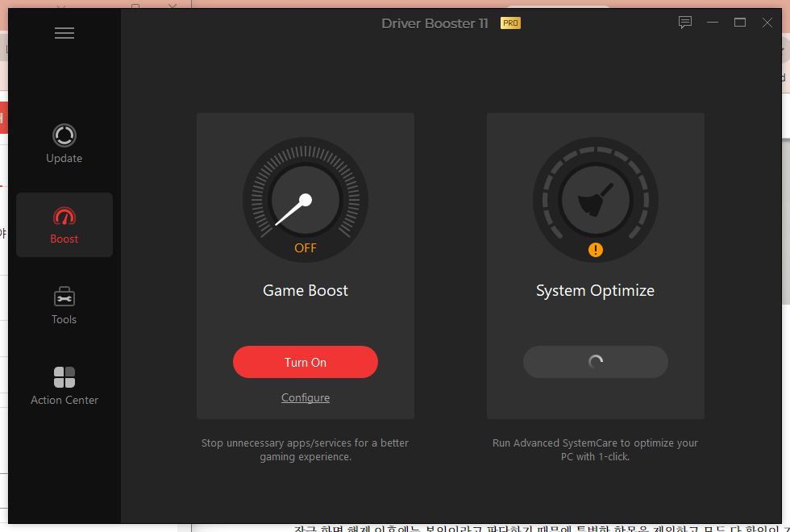Image resolution: width=790 pixels, height=532 pixels.
Task: Switch to the Update section
Action: pyautogui.click(x=64, y=143)
